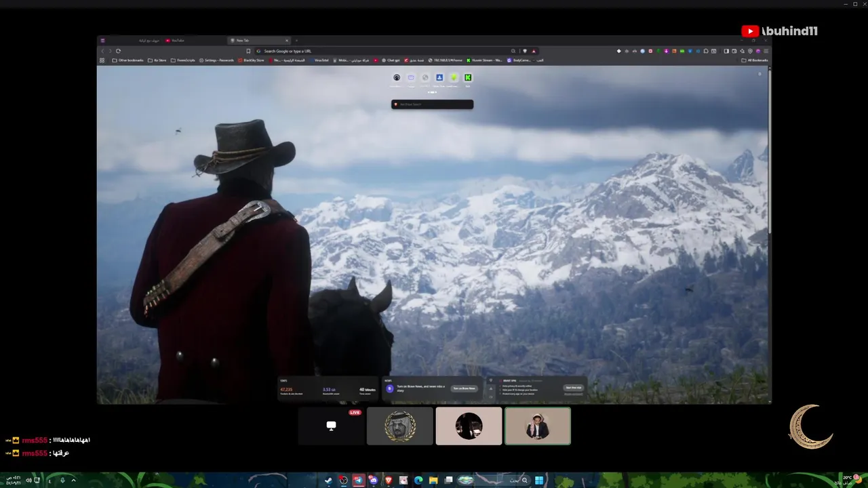
Task: Click the new tab page search box
Action: pos(433,104)
